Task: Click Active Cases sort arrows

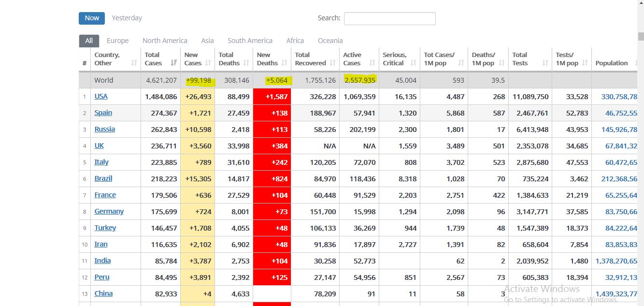Action: click(x=372, y=63)
